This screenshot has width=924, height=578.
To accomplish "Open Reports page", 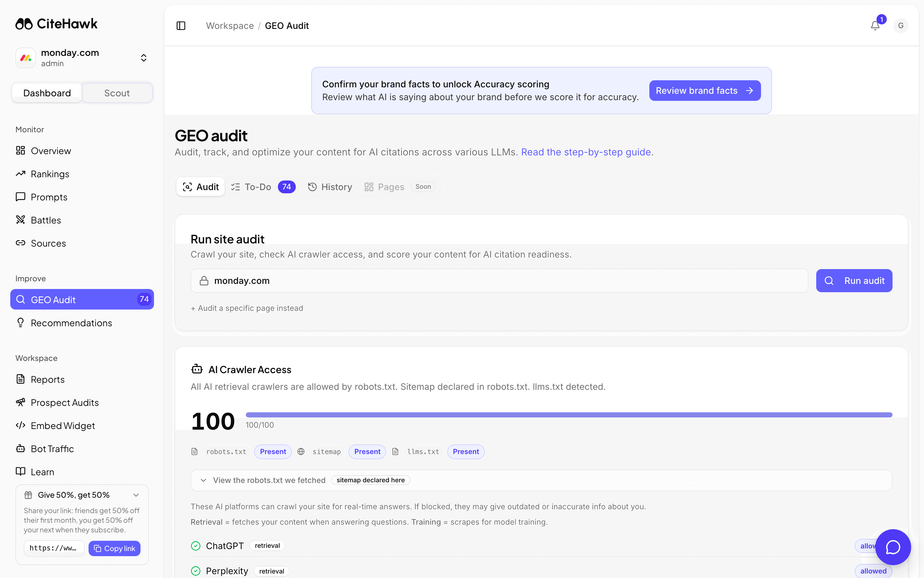I will [x=82, y=379].
